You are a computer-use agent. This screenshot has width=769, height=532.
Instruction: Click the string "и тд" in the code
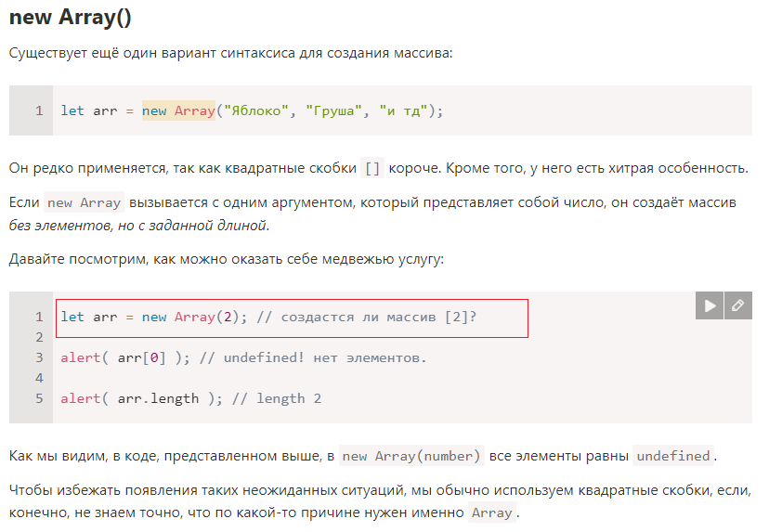click(404, 110)
